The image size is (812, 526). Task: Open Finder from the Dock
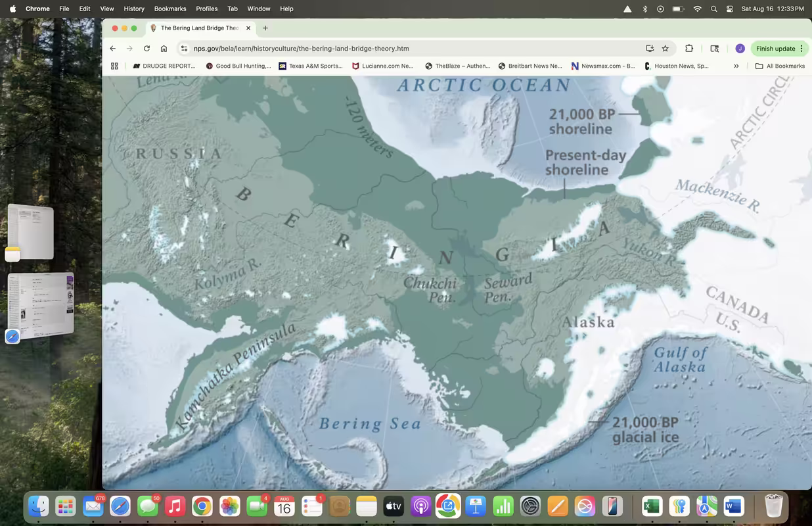pos(39,506)
